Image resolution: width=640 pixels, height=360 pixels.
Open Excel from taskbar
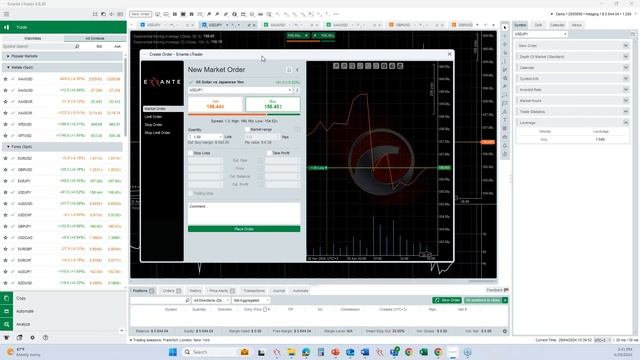(424, 352)
